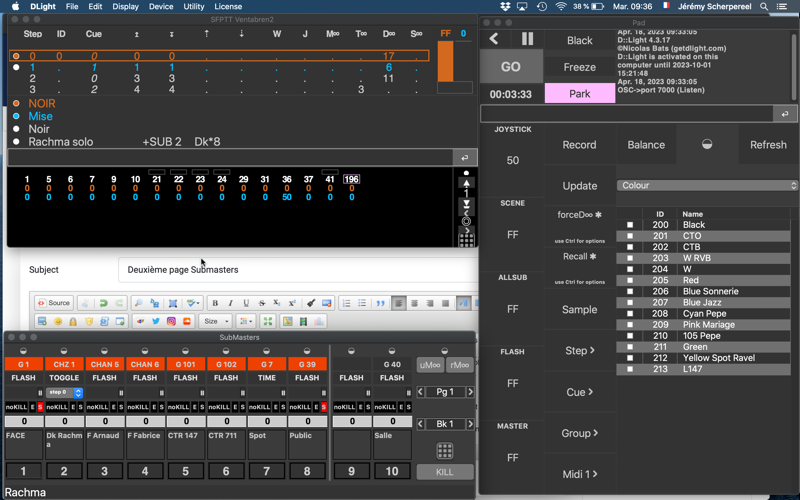Open the Display menu

(126, 7)
